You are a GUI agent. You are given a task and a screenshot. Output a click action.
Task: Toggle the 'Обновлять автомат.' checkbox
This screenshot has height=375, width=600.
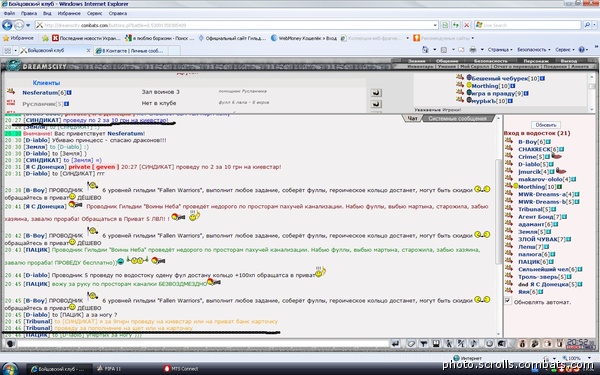tap(508, 301)
